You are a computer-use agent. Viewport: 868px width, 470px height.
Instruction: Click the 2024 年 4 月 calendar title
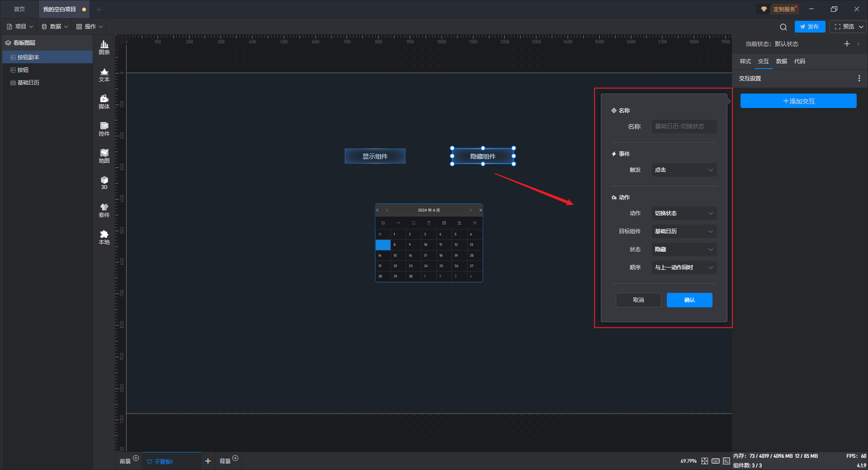[429, 210]
